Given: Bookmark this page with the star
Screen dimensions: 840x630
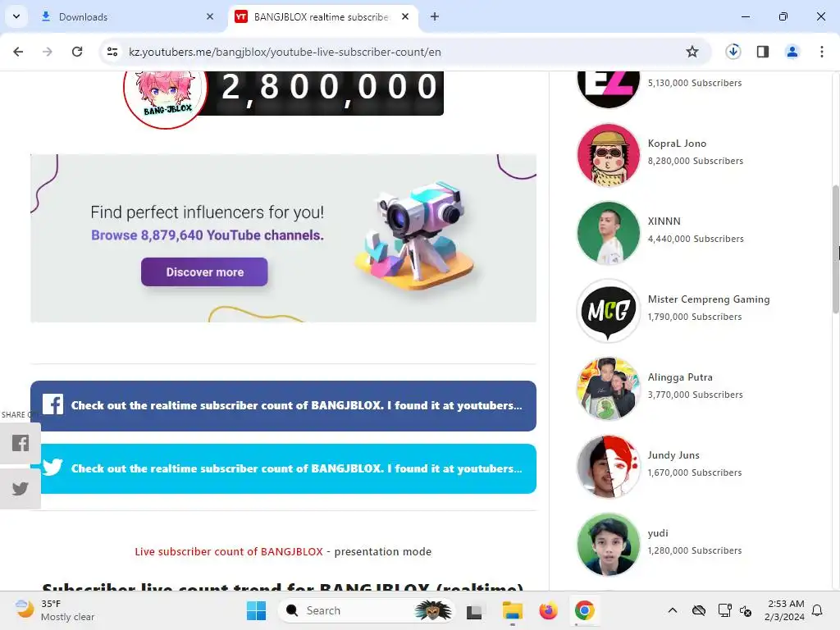Looking at the screenshot, I should point(692,52).
